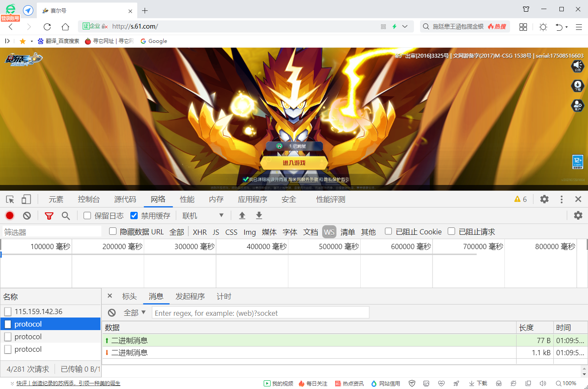
Task: Check the 已阻止 Cookie filter
Action: click(x=388, y=231)
